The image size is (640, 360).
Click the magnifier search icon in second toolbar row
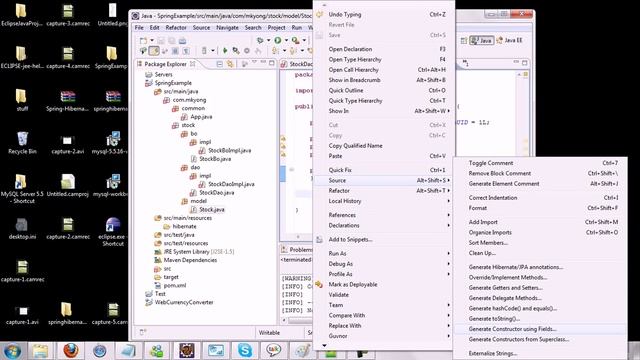[236, 51]
